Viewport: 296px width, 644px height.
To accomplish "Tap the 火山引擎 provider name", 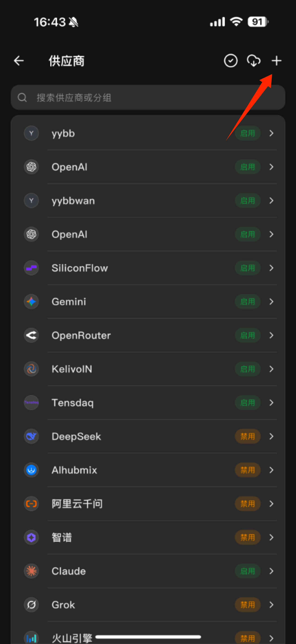I will click(72, 638).
